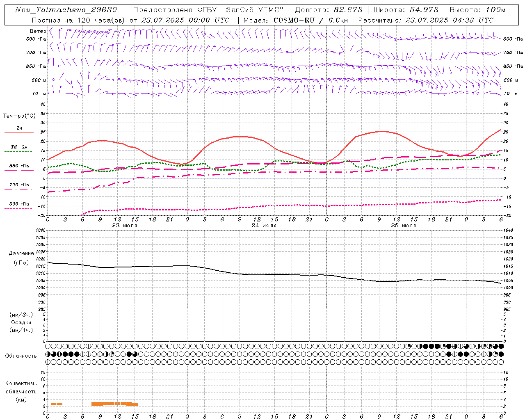Click the Td 2м legend label
525x420 pixels.
(19, 147)
